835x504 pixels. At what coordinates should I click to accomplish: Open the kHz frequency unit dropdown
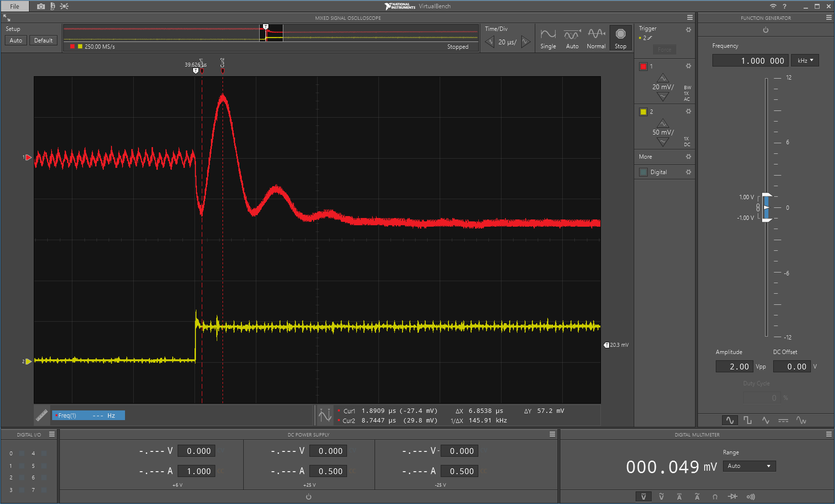click(x=805, y=60)
